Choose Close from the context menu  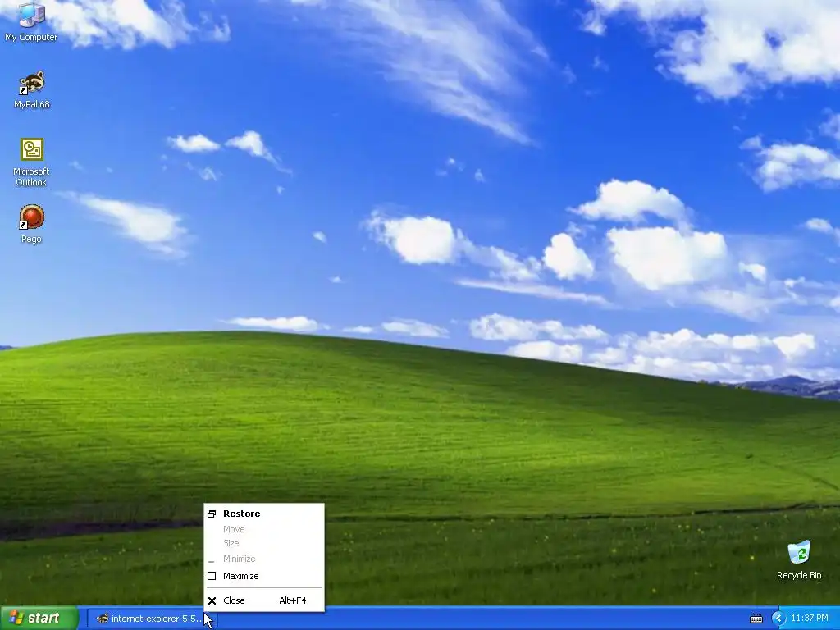pyautogui.click(x=264, y=600)
